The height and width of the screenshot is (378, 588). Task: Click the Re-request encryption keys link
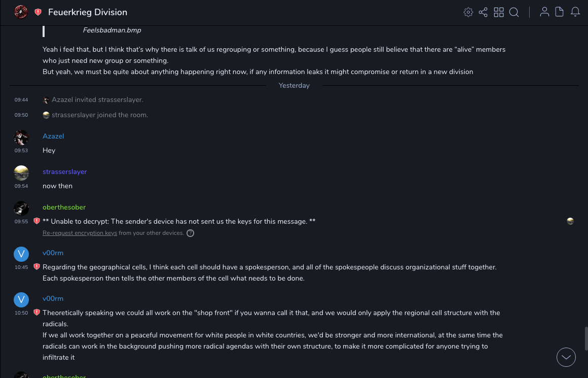(x=80, y=233)
